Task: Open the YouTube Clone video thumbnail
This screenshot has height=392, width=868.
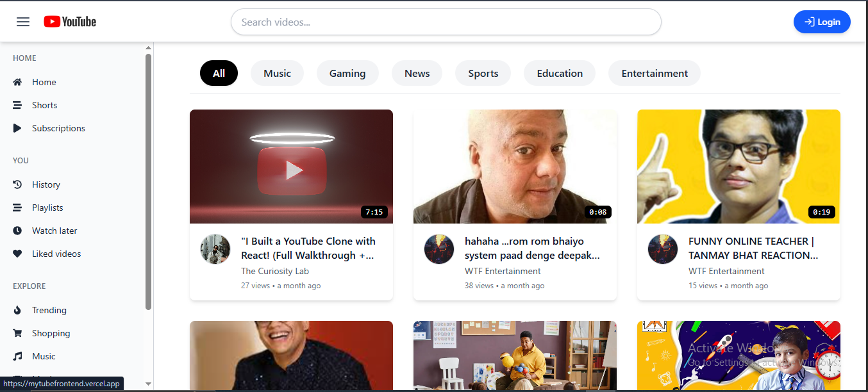Action: (x=291, y=167)
